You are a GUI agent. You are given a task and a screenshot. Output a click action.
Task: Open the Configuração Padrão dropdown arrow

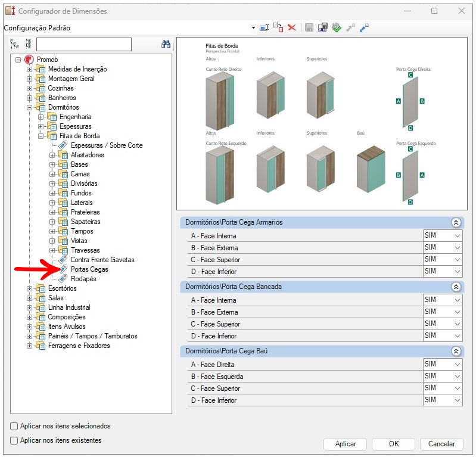[253, 28]
